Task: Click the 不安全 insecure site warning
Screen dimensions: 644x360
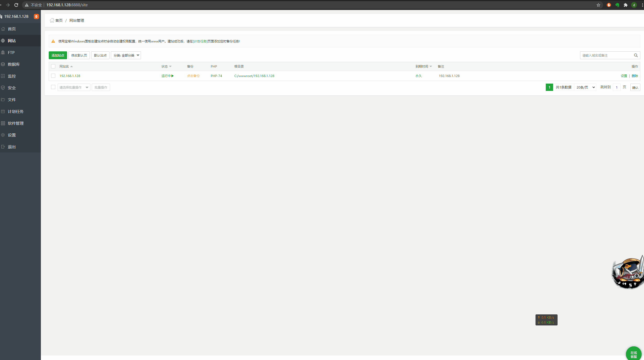Action: [33, 5]
